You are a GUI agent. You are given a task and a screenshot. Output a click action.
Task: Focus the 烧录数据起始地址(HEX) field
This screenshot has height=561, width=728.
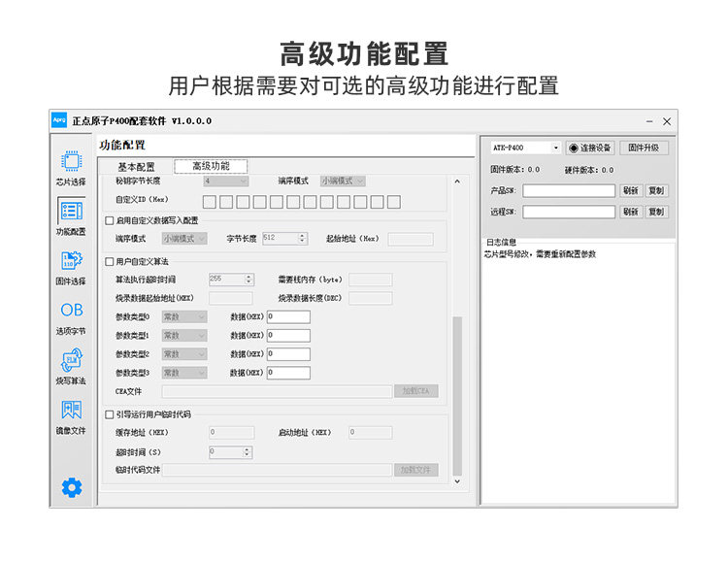click(231, 298)
